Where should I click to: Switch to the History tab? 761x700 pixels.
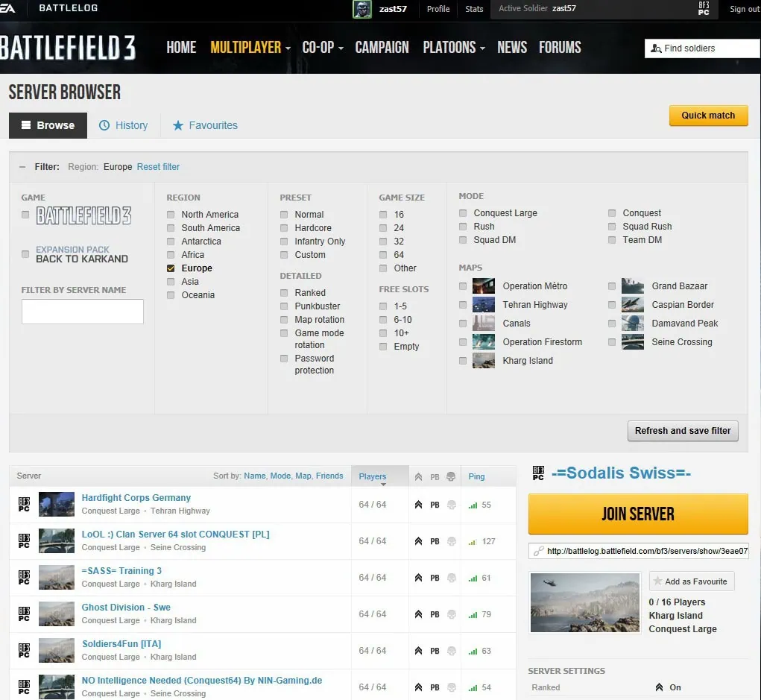click(x=124, y=125)
